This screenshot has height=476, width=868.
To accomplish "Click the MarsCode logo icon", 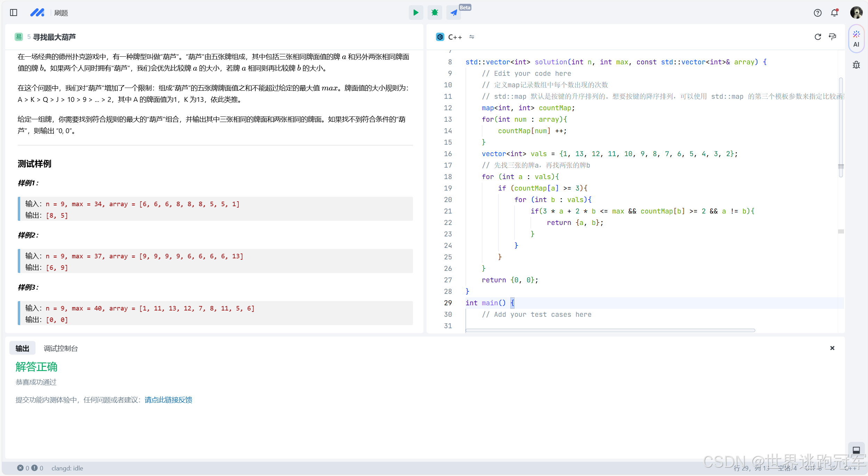I will pos(37,13).
